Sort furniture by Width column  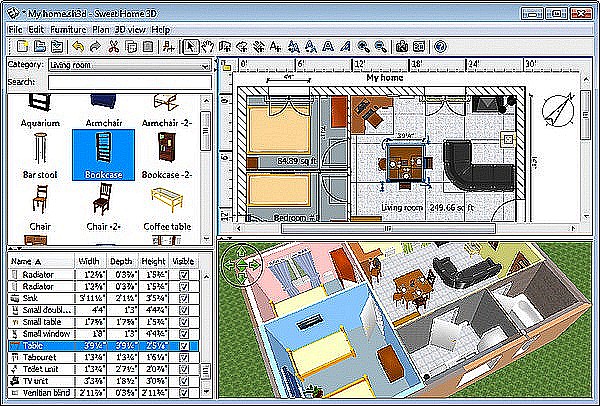point(90,261)
